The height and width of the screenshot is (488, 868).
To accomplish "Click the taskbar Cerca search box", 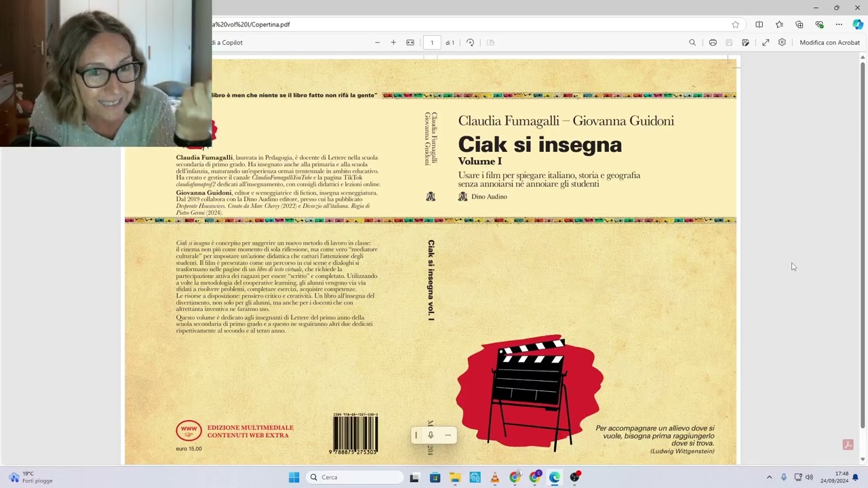I will click(355, 477).
